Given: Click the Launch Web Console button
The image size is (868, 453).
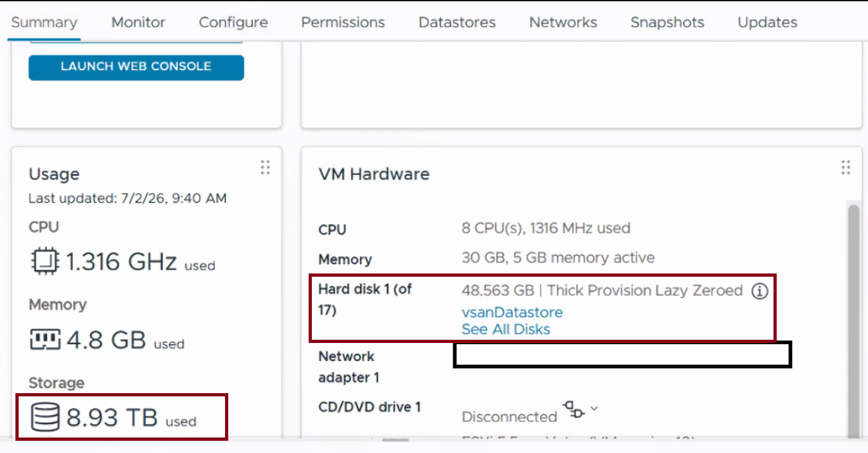Looking at the screenshot, I should pyautogui.click(x=136, y=67).
